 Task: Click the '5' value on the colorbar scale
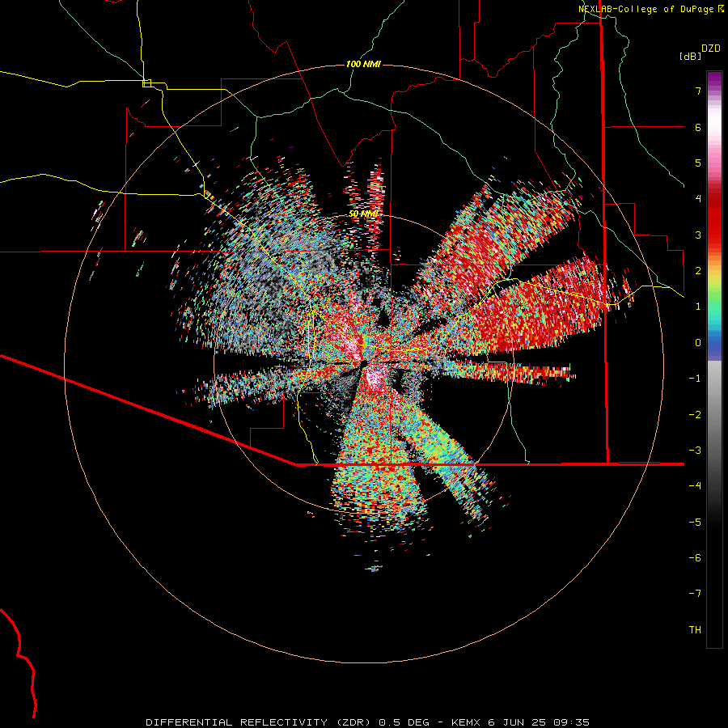698,163
